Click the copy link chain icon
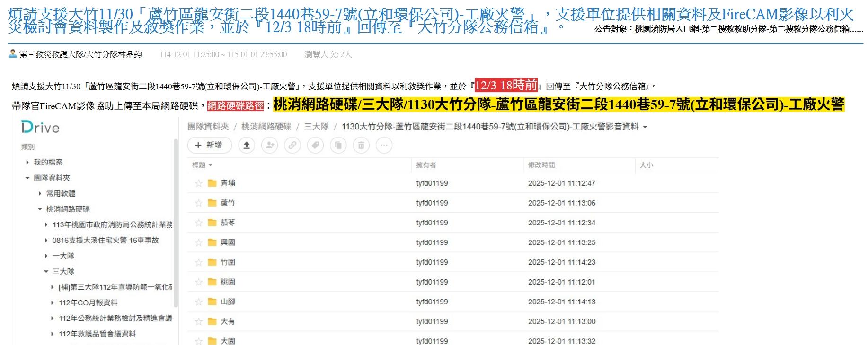This screenshot has height=345, width=868. click(x=292, y=145)
